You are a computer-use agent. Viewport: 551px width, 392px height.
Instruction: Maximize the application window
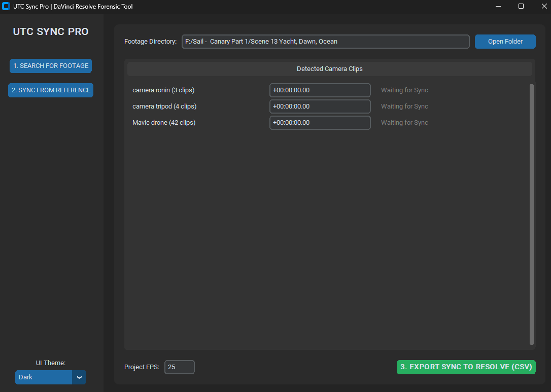click(x=521, y=7)
